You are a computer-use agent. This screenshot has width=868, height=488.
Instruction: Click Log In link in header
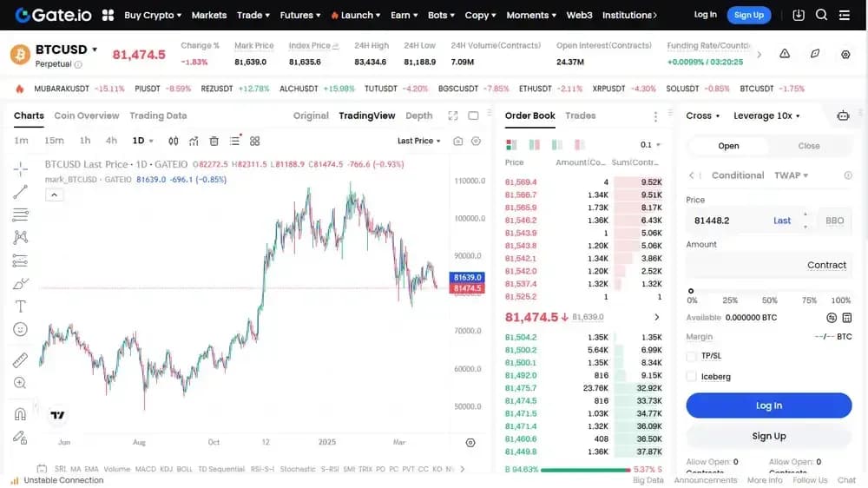coord(705,15)
